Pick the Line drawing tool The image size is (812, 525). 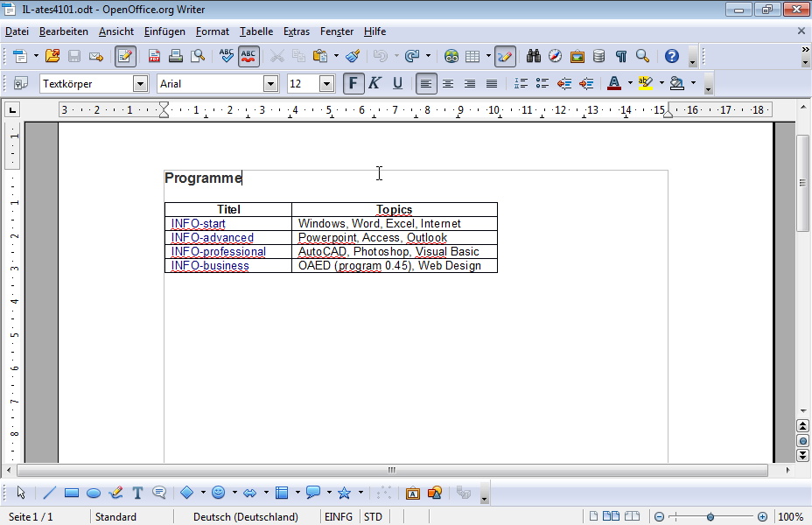(49, 493)
